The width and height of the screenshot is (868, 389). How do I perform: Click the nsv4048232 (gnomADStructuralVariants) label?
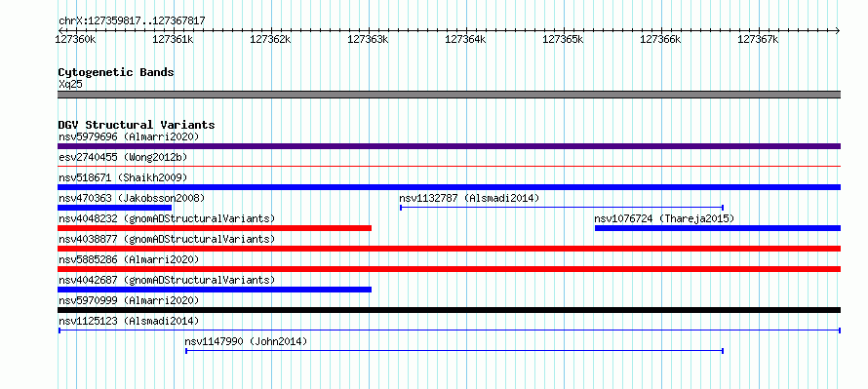[167, 218]
